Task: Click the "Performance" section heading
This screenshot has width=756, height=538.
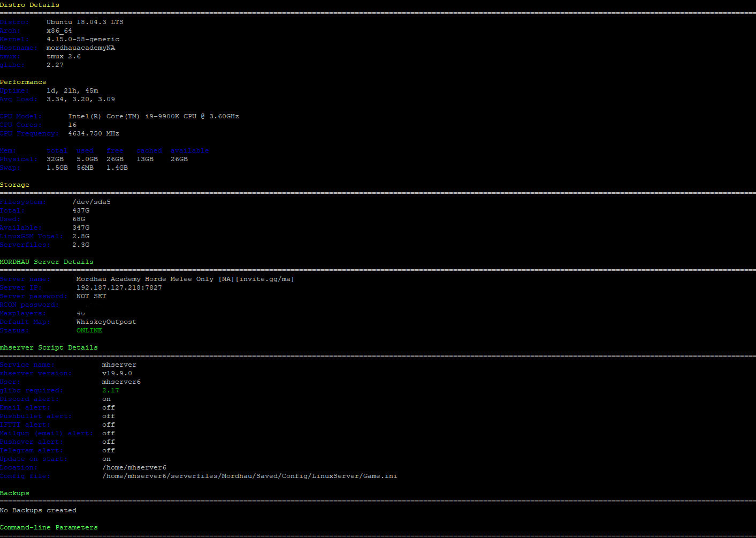Action: (23, 82)
